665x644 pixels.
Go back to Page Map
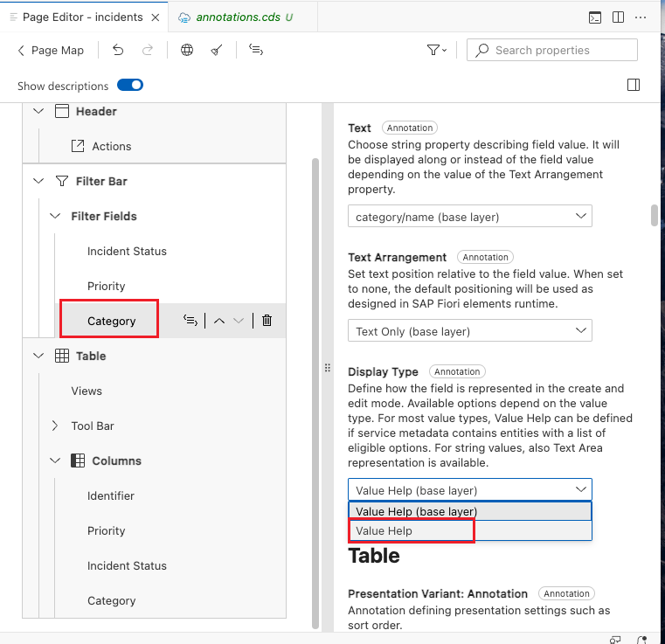51,51
